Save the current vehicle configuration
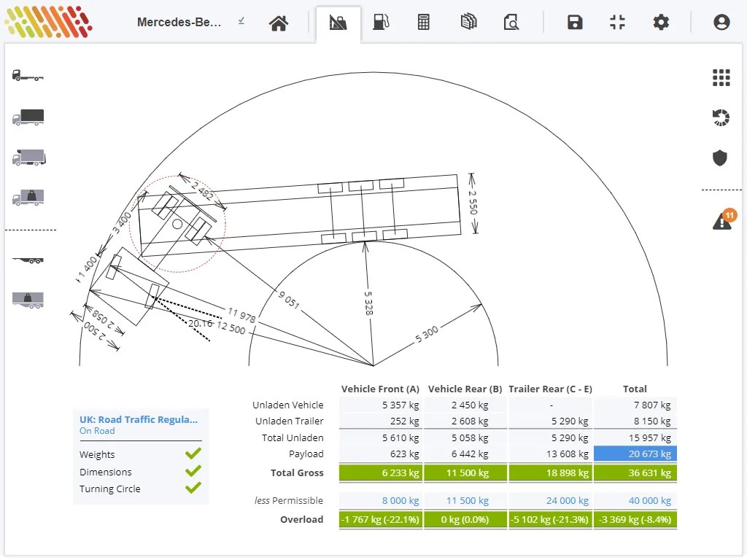This screenshot has width=747, height=560. coord(575,22)
